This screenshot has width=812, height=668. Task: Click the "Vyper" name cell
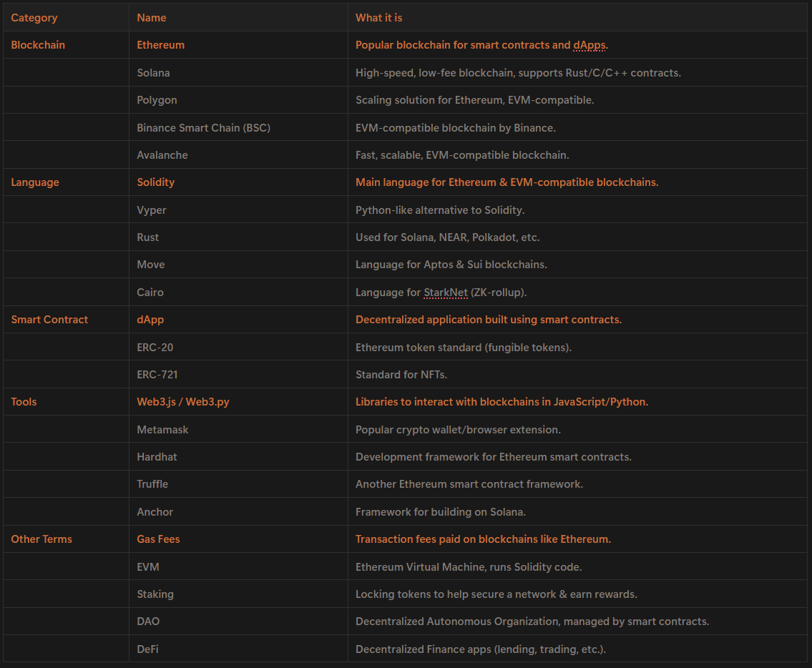click(152, 210)
